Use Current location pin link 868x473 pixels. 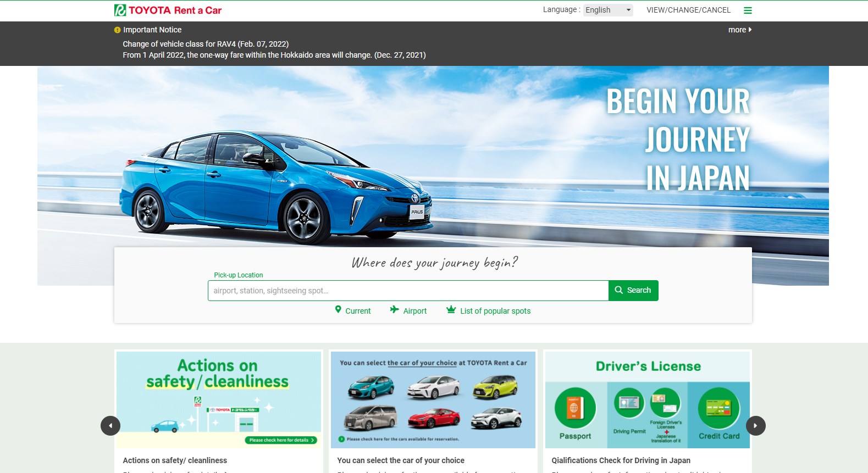tap(353, 310)
